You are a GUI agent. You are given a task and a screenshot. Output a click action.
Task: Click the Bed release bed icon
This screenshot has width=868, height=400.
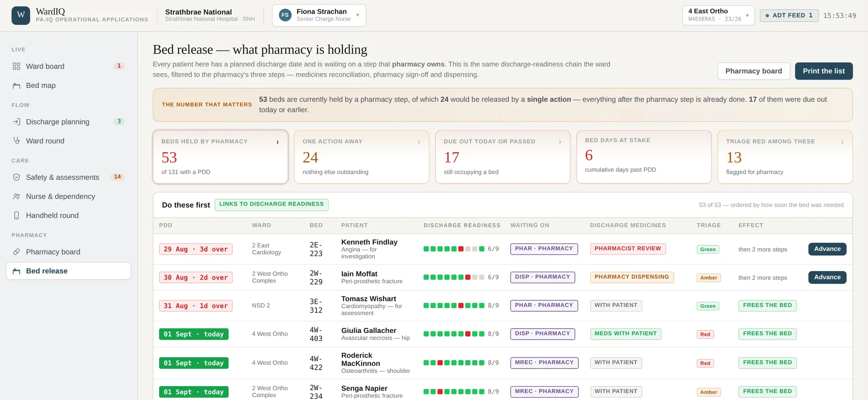point(16,271)
